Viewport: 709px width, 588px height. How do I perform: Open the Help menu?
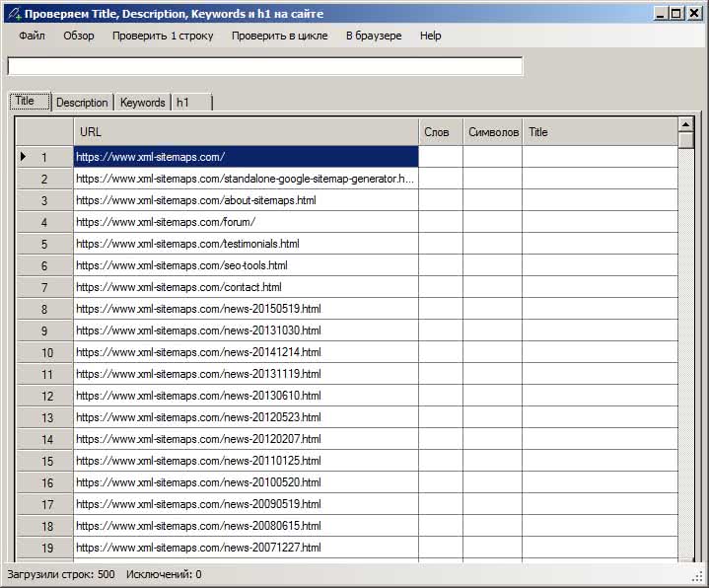click(430, 36)
